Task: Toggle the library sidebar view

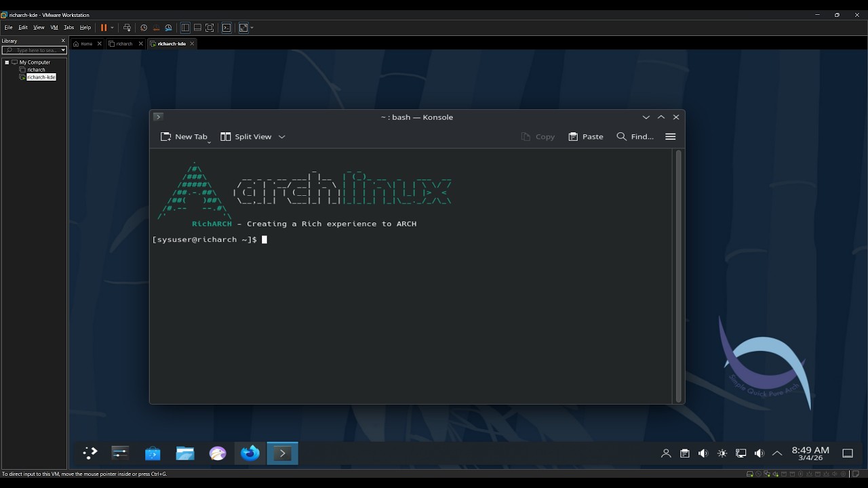Action: point(185,28)
